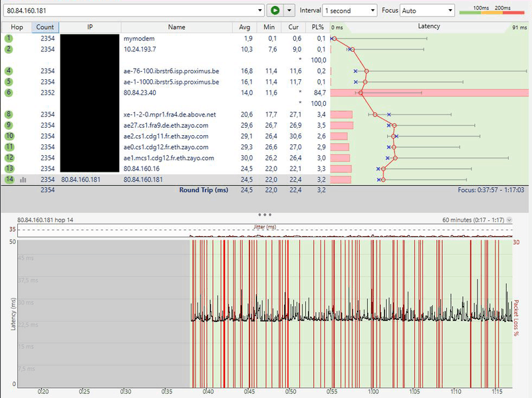
Task: Start trace with green play button
Action: pyautogui.click(x=275, y=11)
